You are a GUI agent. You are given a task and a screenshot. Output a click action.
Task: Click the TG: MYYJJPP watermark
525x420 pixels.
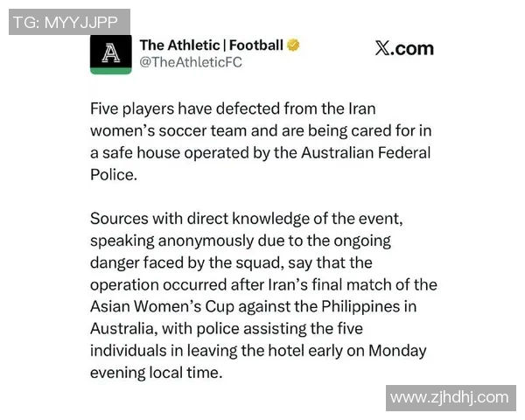(x=69, y=22)
